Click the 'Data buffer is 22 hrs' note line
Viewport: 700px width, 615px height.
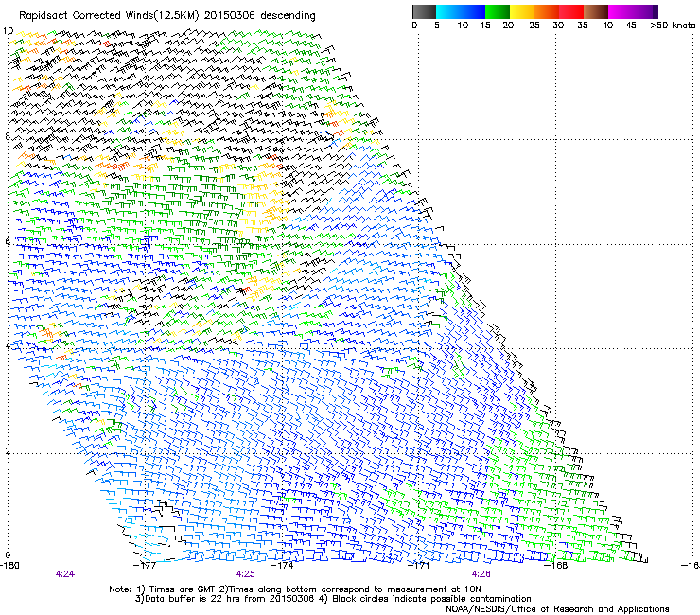pos(333,599)
